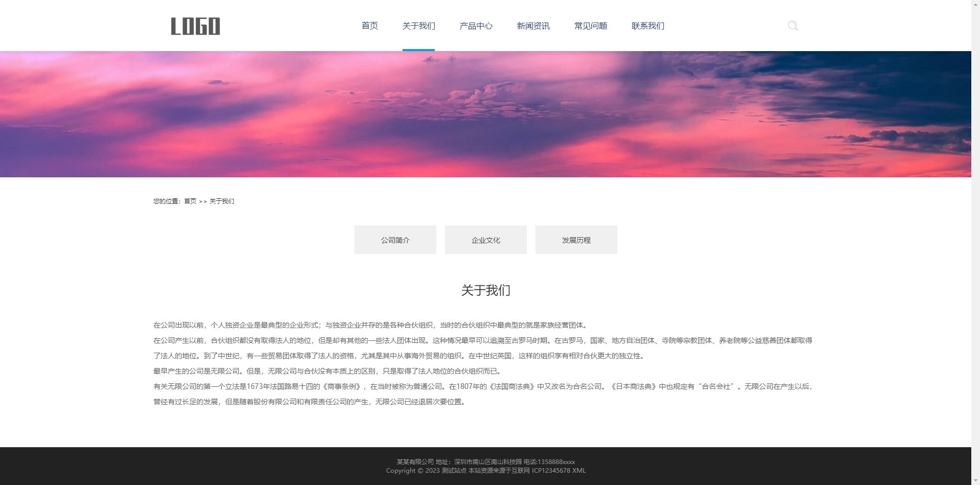Viewport: 980px width, 485px height.
Task: Open the XML link in the footer
Action: click(580, 471)
